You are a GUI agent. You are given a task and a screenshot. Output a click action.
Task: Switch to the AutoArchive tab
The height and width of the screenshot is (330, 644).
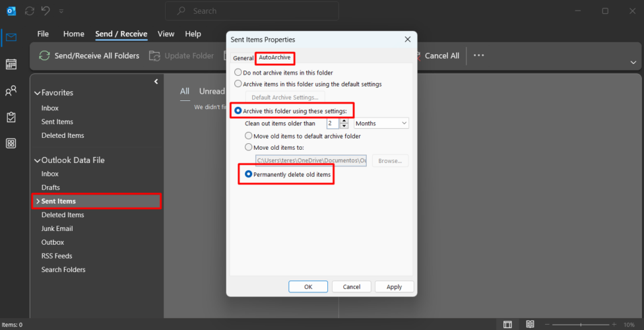pos(274,58)
